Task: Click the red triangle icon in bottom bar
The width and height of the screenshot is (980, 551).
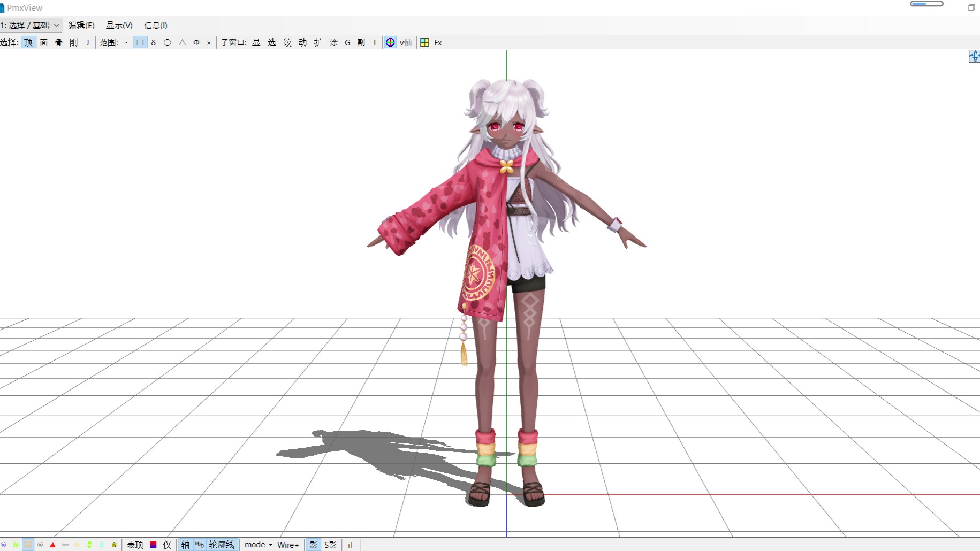Action: pos(52,545)
